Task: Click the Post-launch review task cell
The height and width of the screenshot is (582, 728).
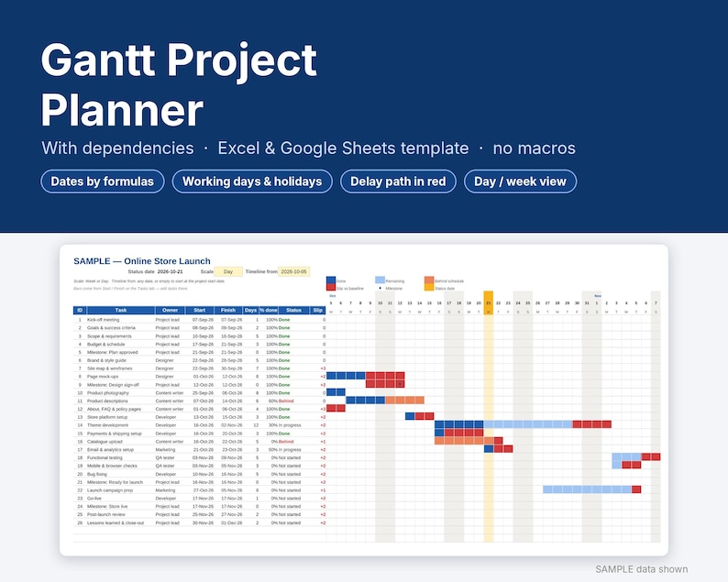Action: pos(106,514)
